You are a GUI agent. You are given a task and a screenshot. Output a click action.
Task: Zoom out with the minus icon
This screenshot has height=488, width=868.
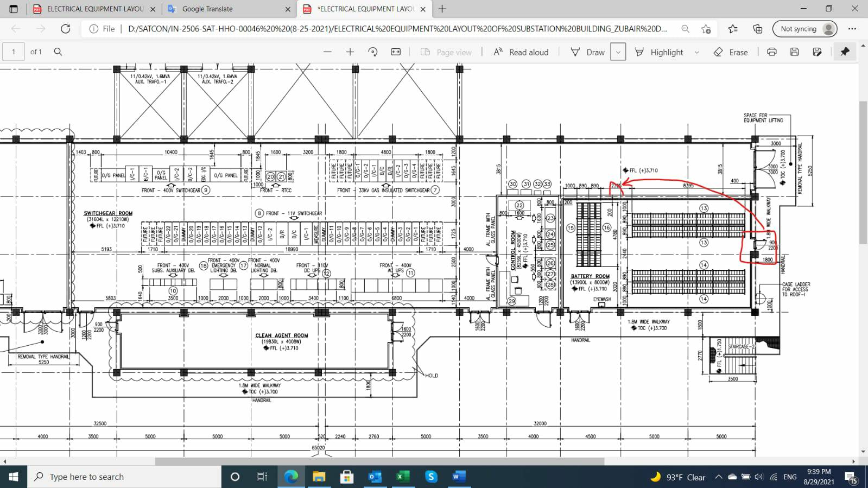pos(327,52)
